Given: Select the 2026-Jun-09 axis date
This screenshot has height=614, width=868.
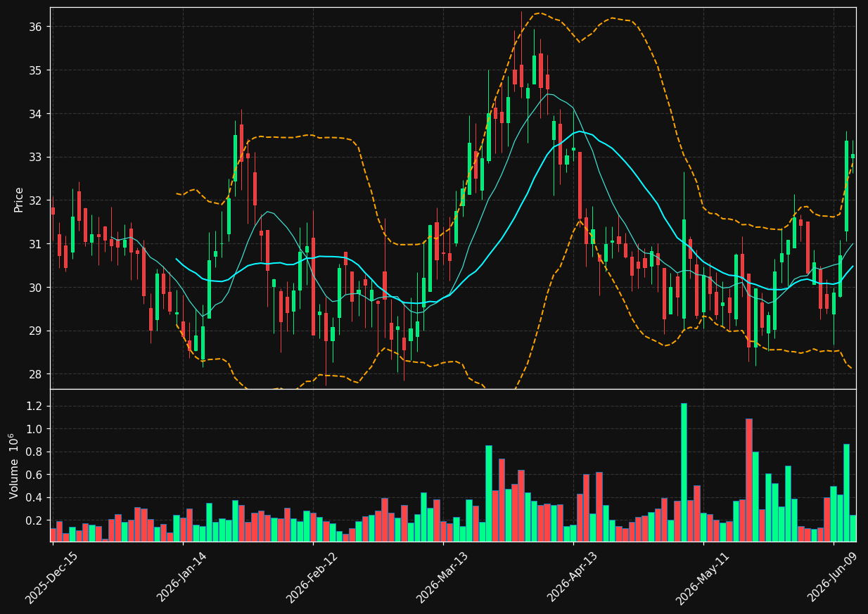Looking at the screenshot, I should (x=834, y=577).
